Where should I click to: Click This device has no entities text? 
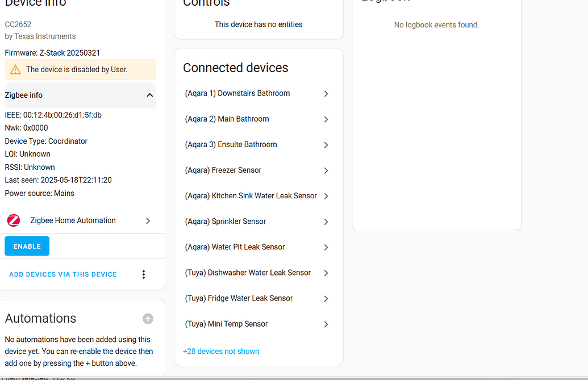[x=258, y=24]
